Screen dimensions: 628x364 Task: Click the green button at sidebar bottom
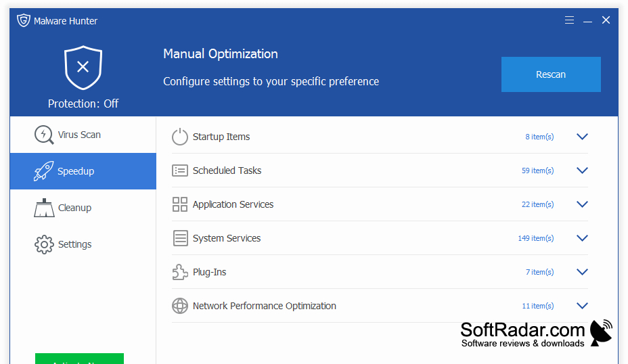coord(79,359)
